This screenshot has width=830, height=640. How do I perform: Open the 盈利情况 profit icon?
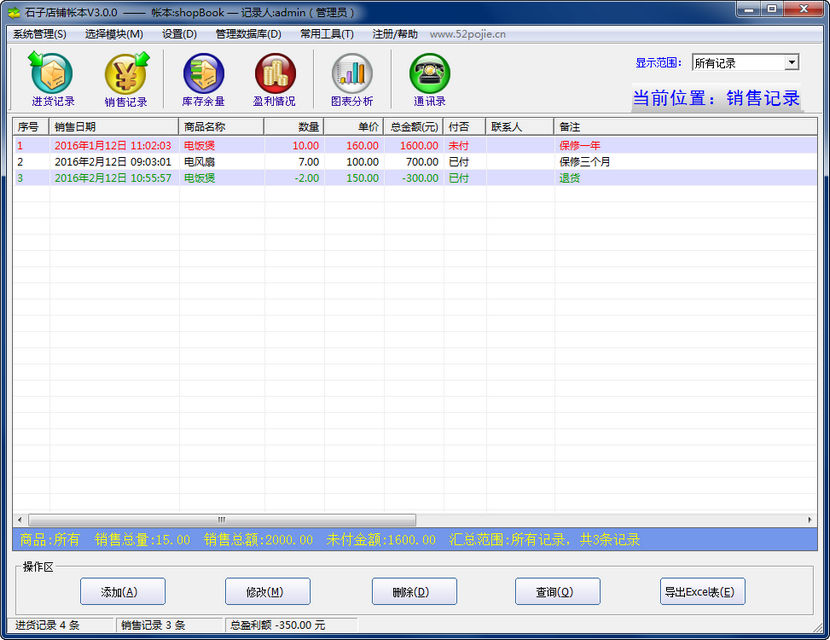tap(274, 79)
